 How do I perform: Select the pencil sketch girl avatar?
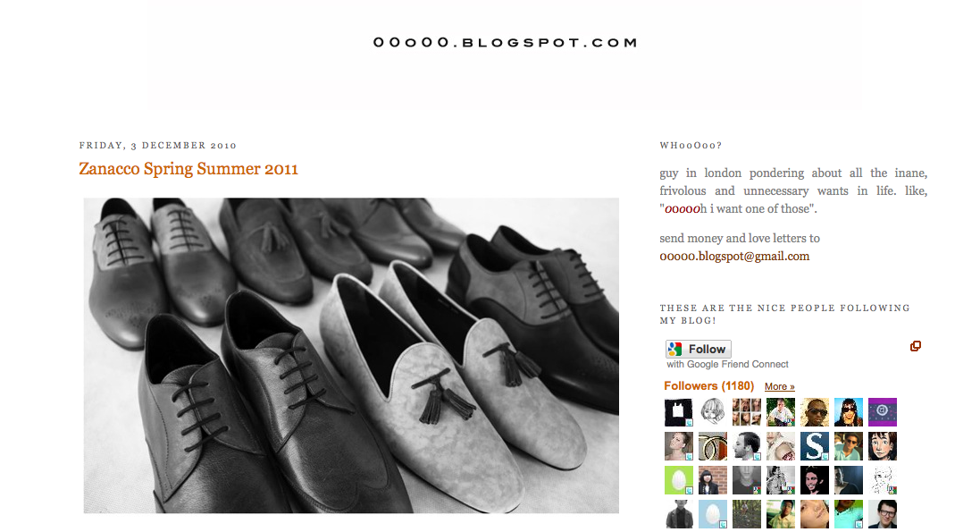pyautogui.click(x=713, y=412)
